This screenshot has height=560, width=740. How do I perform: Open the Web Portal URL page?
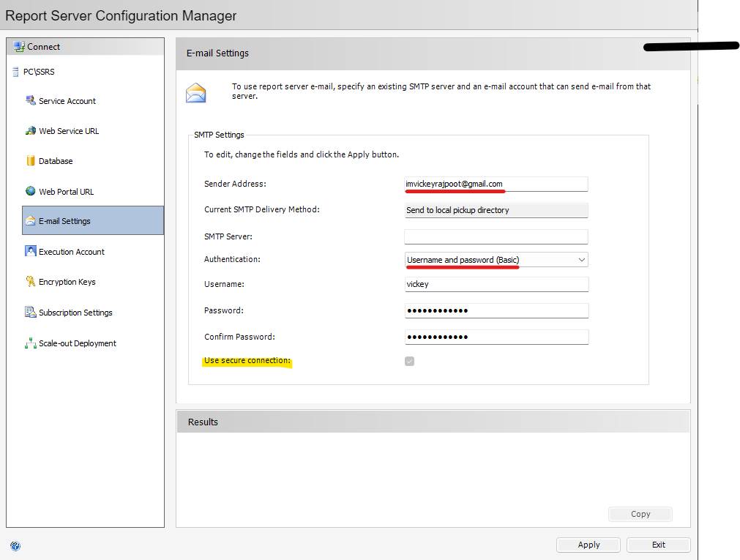pyautogui.click(x=66, y=192)
